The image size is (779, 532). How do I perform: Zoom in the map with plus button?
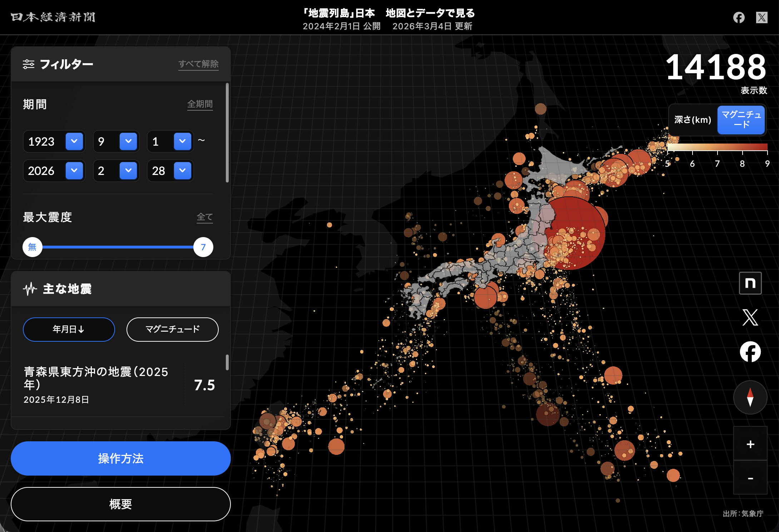click(x=750, y=444)
